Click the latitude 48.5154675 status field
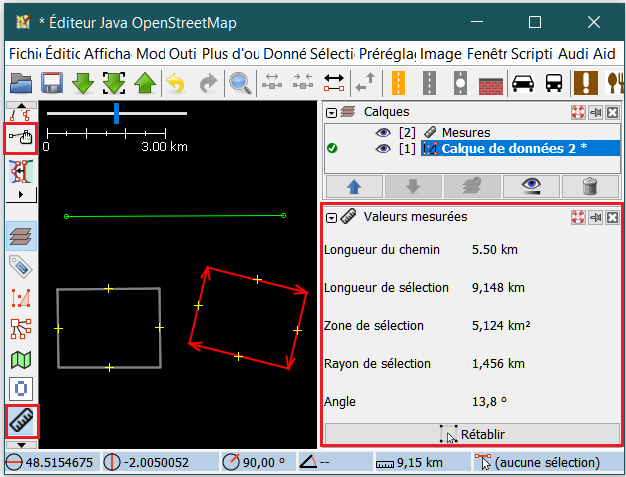Viewport: 626px width, 477px height. [52, 462]
